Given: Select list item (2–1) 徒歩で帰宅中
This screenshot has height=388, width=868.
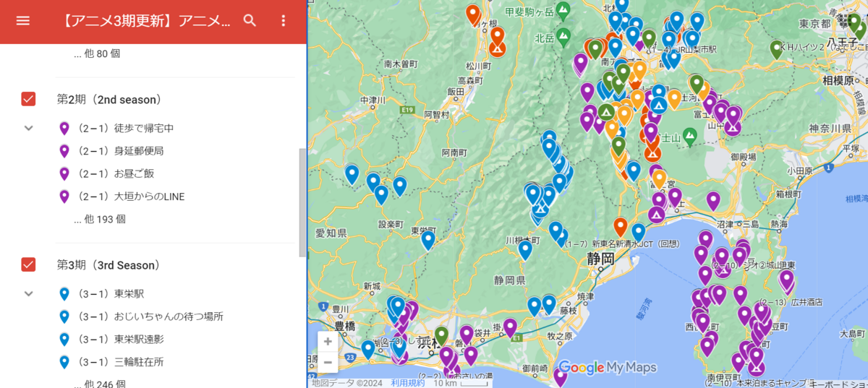Looking at the screenshot, I should (124, 129).
